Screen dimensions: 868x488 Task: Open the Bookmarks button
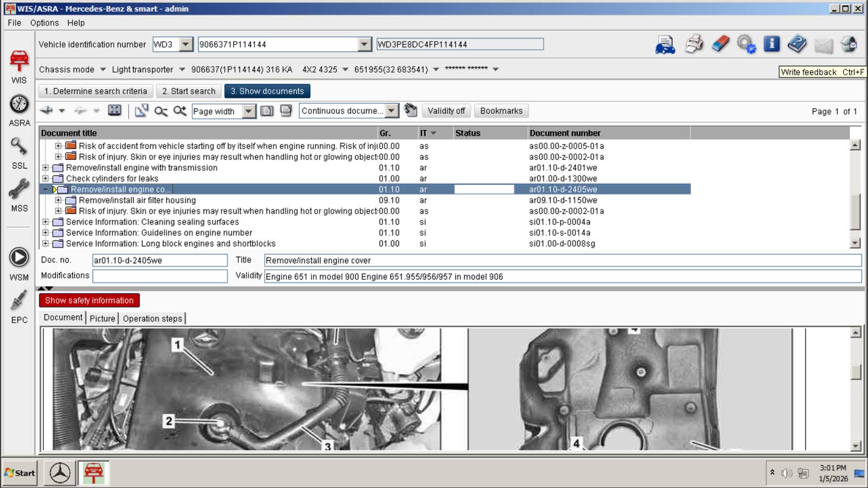[501, 111]
